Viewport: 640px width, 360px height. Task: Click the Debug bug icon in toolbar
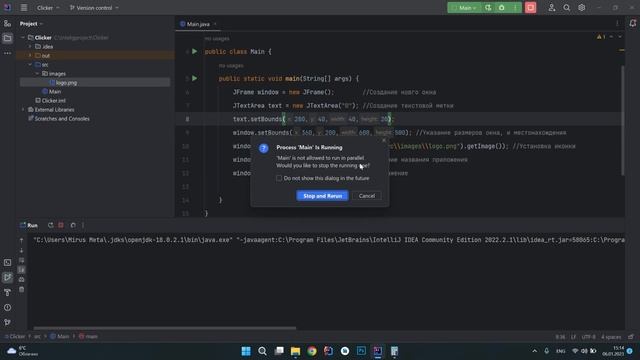pos(502,8)
